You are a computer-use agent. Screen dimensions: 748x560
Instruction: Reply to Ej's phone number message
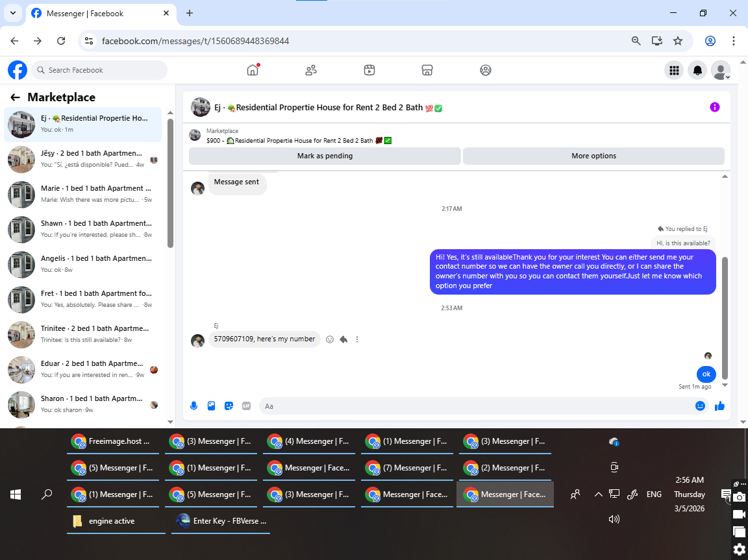[343, 339]
